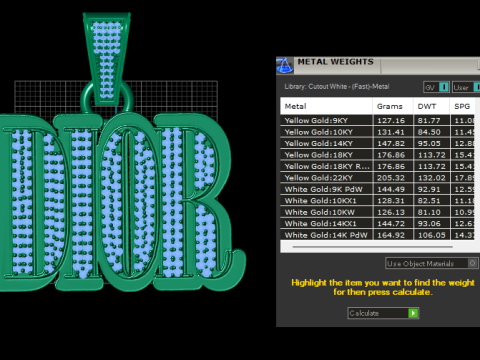Click the horizontal scrollbar under metal table
Viewport: 480px width, 360px height.
coord(372,247)
